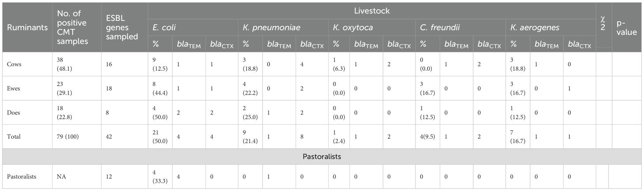Click the Ruminants column header
Viewport: 644px width, 191px height.
click(x=27, y=27)
